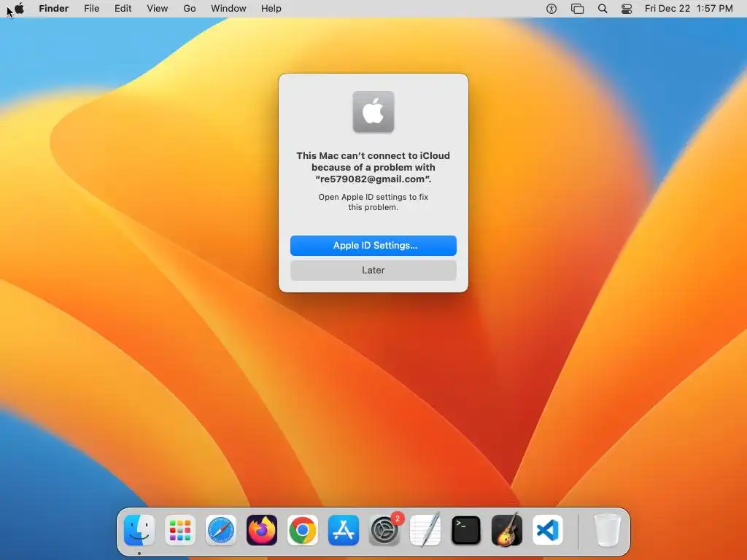This screenshot has width=747, height=560.
Task: Open the View menu
Action: [x=158, y=9]
